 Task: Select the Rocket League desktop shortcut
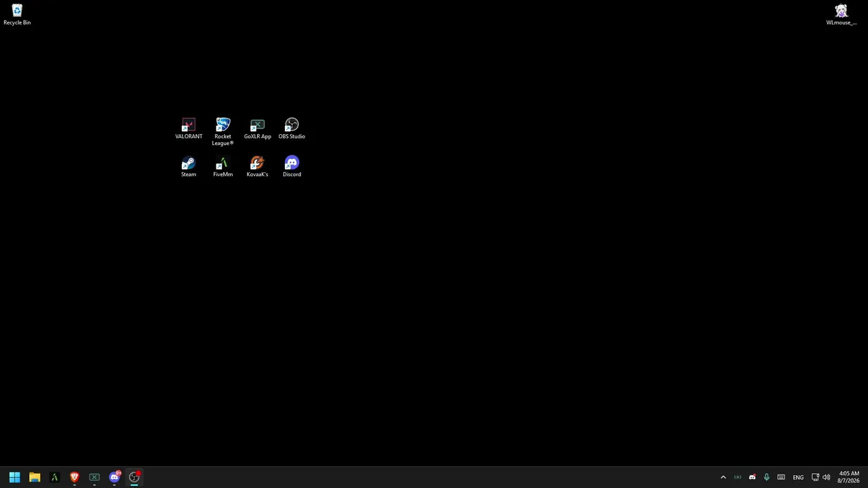point(222,131)
